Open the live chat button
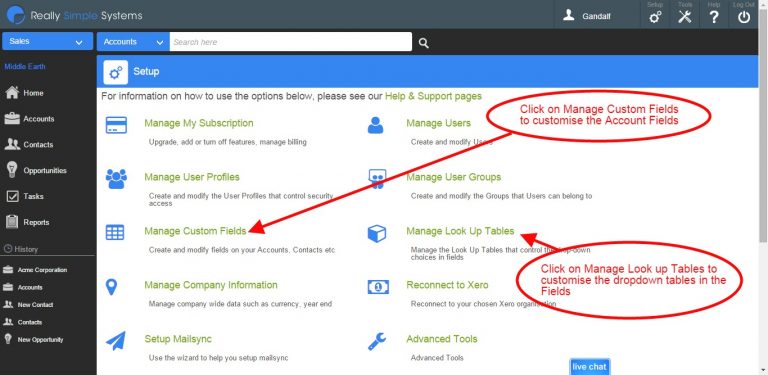 pos(590,367)
